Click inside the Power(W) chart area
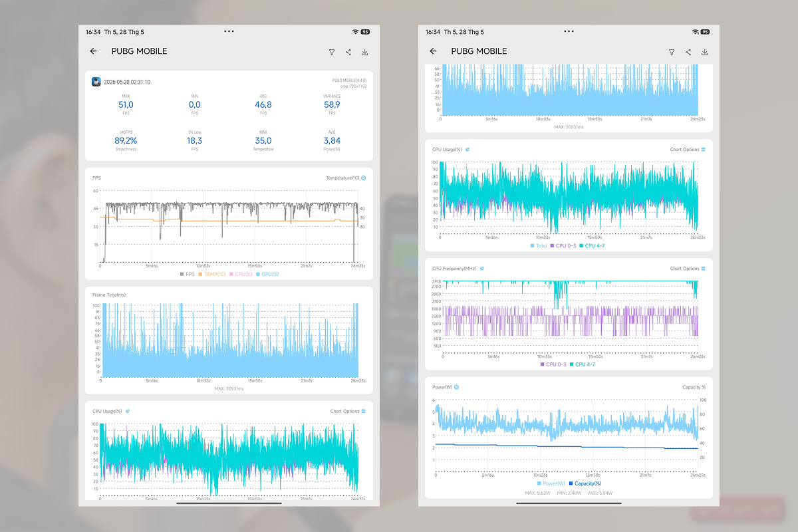This screenshot has height=532, width=798. [x=567, y=435]
